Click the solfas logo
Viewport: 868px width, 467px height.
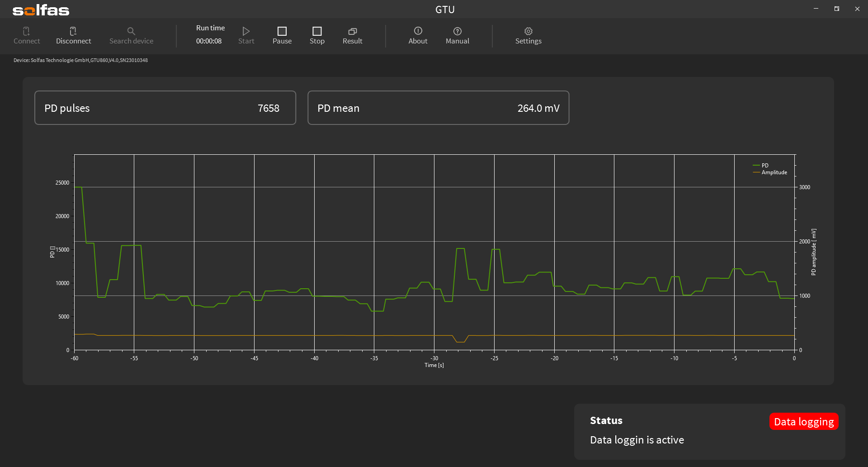pyautogui.click(x=41, y=10)
